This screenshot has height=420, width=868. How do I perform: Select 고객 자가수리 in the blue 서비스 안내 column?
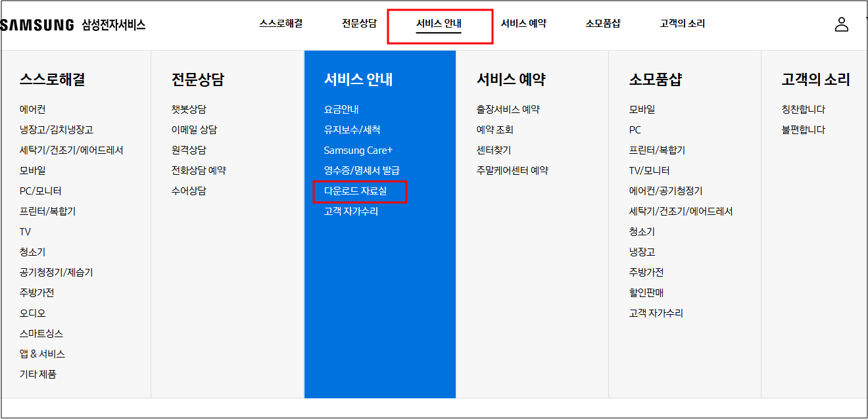pyautogui.click(x=351, y=212)
